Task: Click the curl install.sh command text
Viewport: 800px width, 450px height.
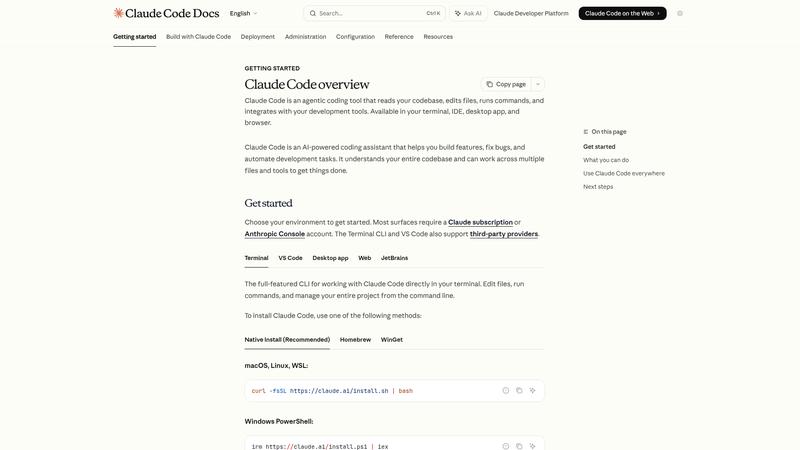Action: (x=332, y=391)
